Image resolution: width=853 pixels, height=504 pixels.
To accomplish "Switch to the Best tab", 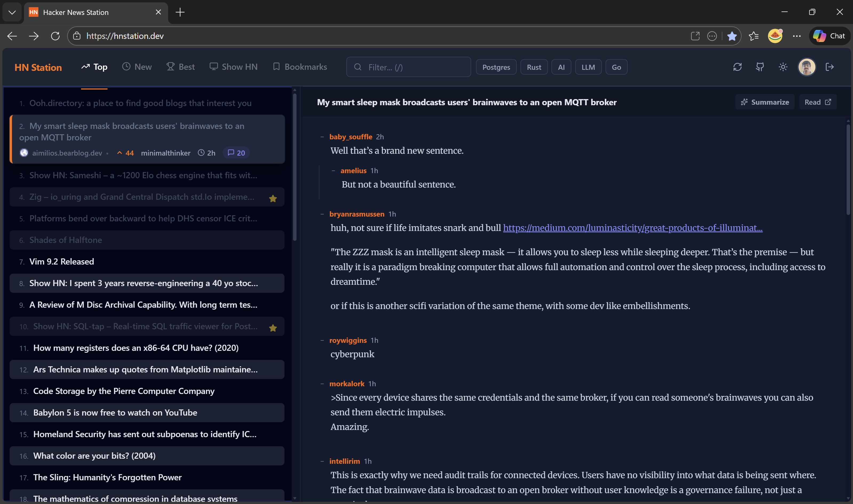I will [181, 67].
